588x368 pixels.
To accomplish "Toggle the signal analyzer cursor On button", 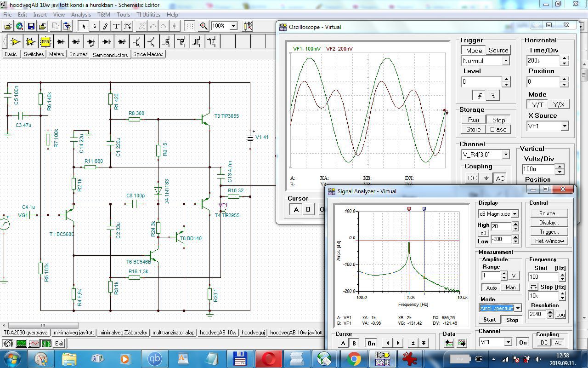I will tap(371, 343).
